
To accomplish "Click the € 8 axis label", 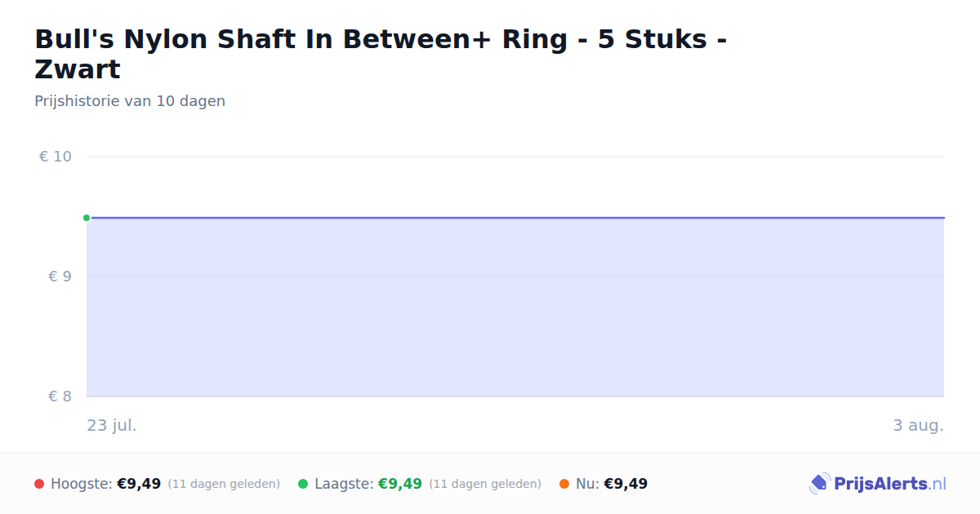I will coord(60,397).
